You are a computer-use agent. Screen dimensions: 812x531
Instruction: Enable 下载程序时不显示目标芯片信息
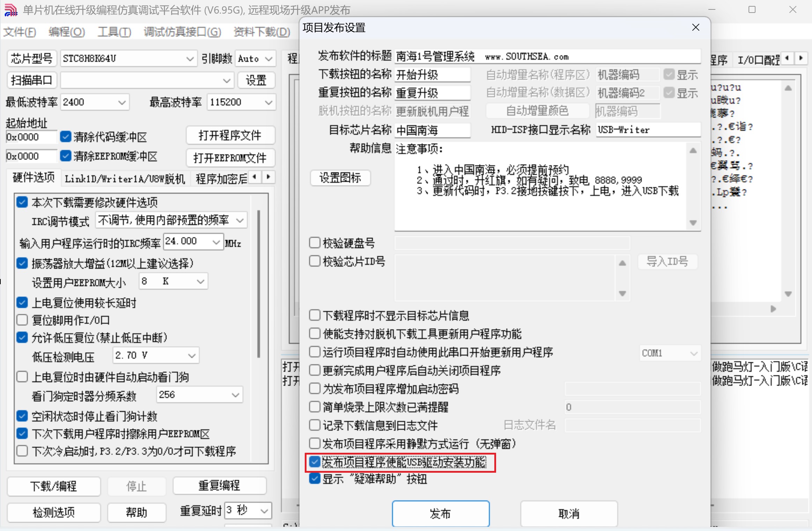[315, 315]
